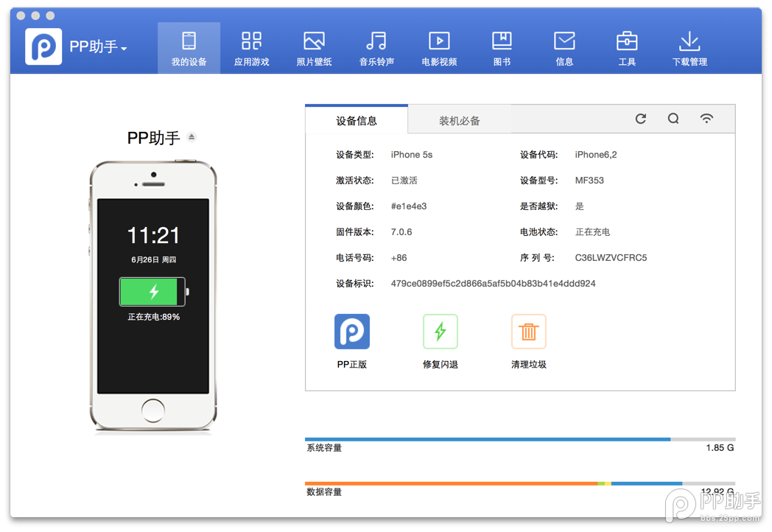Open the 工具 toolbox section
Image resolution: width=772 pixels, height=532 pixels.
pyautogui.click(x=627, y=49)
